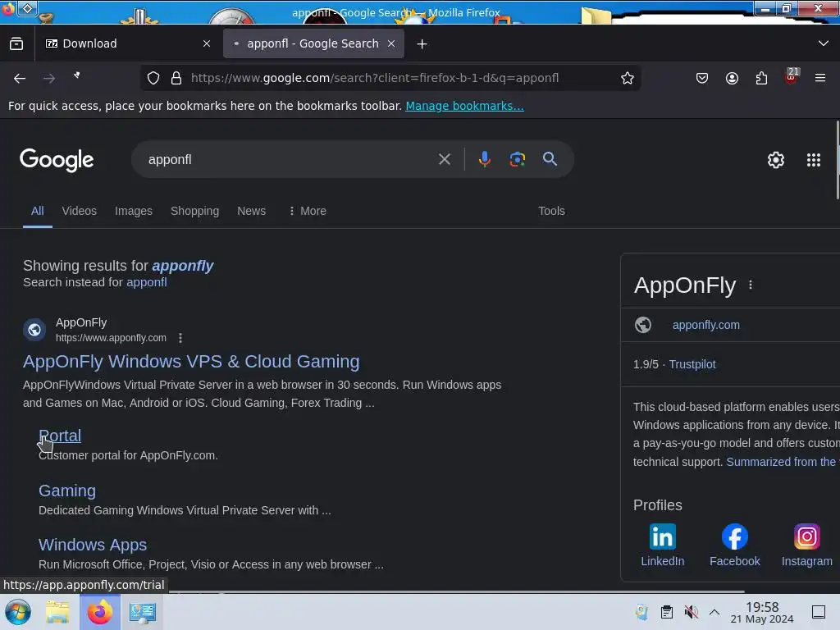The width and height of the screenshot is (840, 630).
Task: Open file manager from taskbar
Action: click(x=57, y=612)
